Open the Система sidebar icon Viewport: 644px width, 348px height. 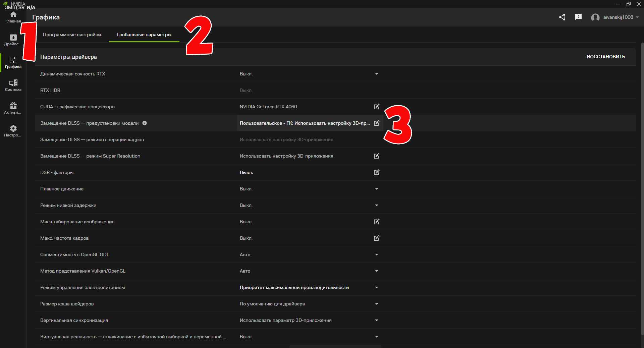(13, 85)
